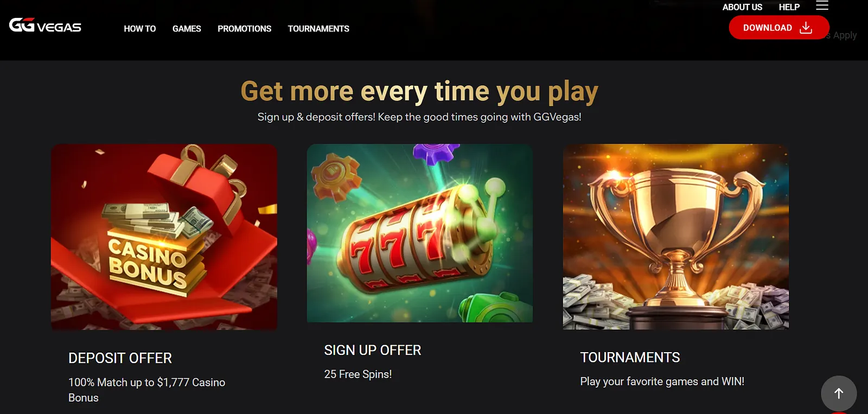Open the DEPOSIT OFFER heading
This screenshot has width=868, height=414.
click(120, 358)
